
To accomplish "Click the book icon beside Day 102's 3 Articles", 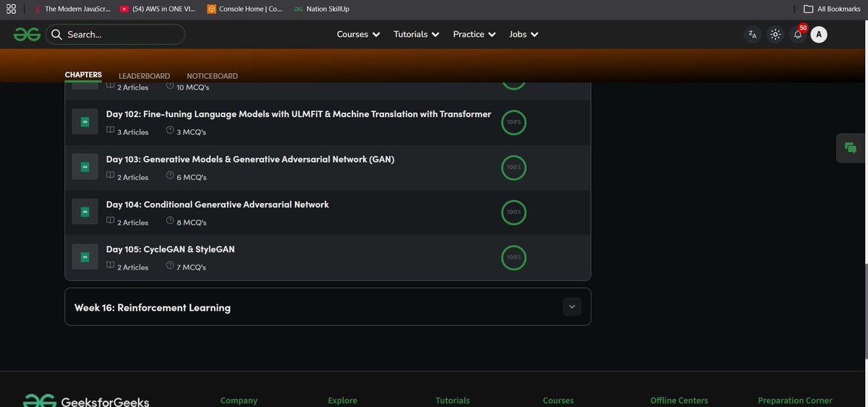I will click(110, 131).
